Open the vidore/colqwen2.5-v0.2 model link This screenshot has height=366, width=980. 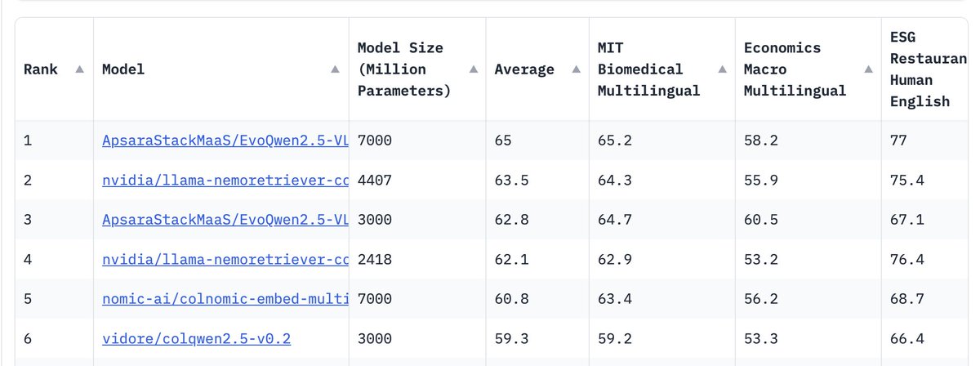point(196,337)
